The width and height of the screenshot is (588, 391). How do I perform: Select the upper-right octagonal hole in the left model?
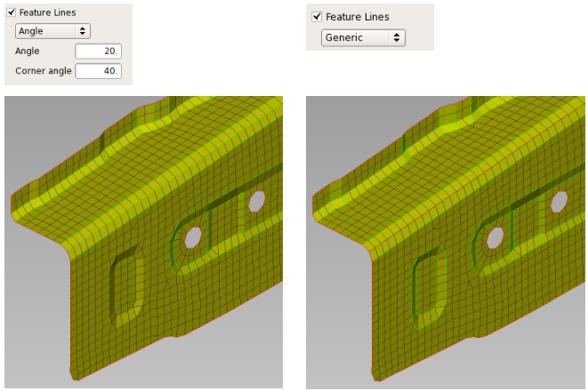point(257,201)
